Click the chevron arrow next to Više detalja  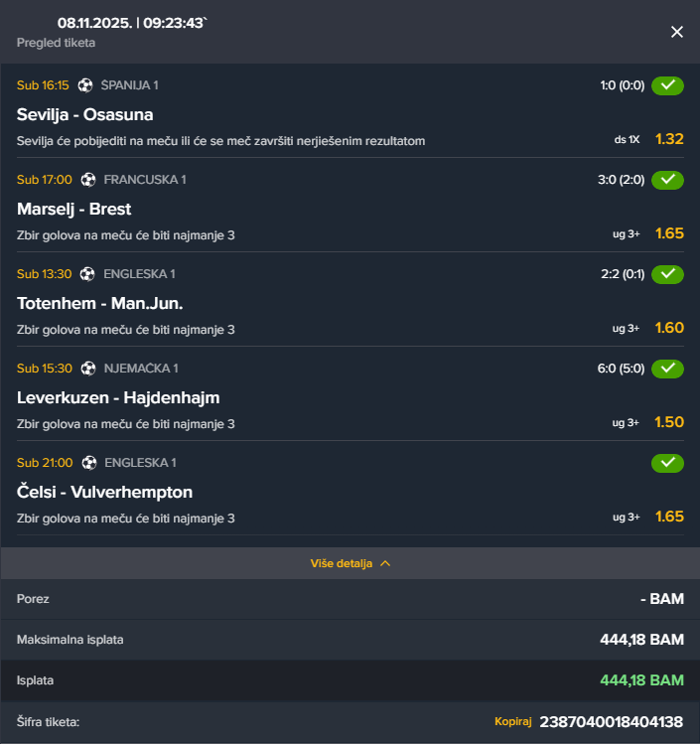point(385,563)
